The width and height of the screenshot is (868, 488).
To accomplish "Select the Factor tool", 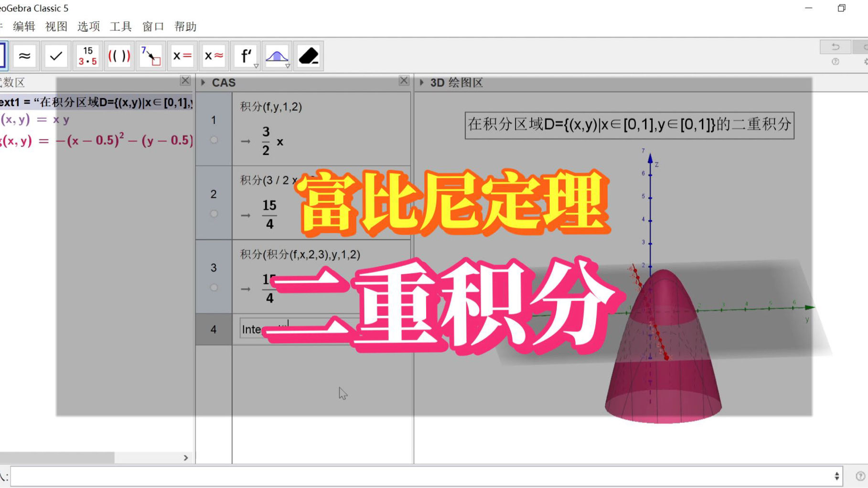I will pos(87,56).
